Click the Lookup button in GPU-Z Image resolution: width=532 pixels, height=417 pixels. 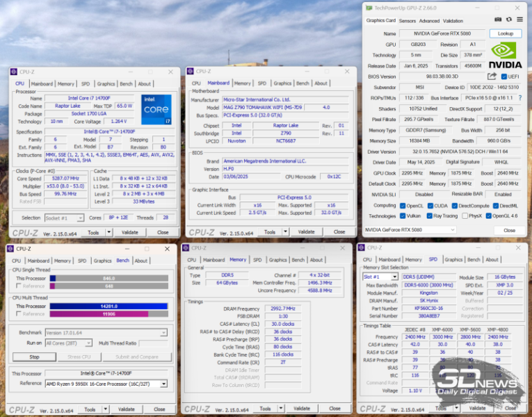(x=505, y=33)
